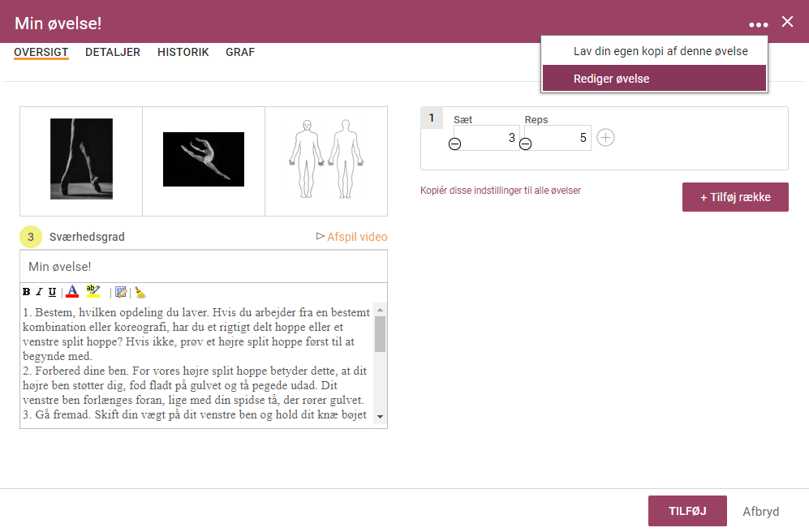The image size is (809, 532).
Task: Click the broom clear-formatting icon
Action: pyautogui.click(x=140, y=292)
